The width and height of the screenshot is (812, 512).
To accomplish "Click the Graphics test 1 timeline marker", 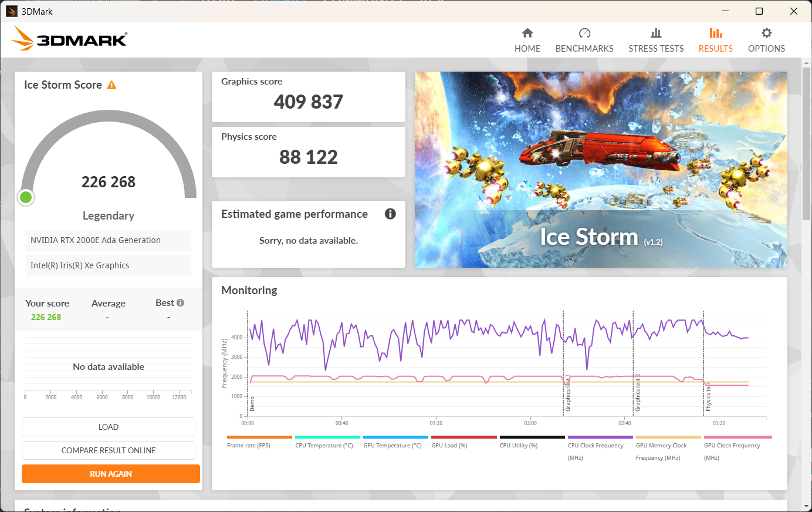I will 567,393.
